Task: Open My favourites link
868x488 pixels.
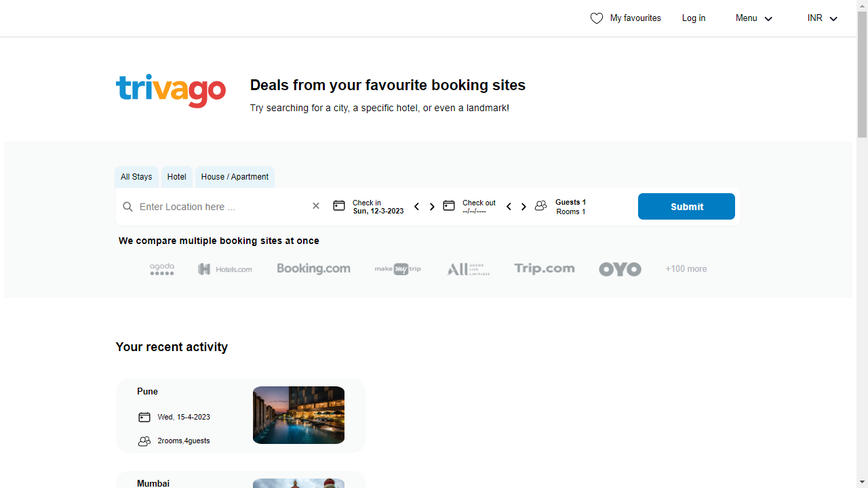Action: point(635,18)
